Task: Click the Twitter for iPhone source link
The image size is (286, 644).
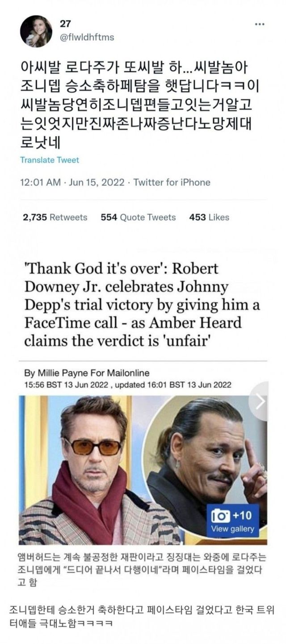Action: 172,182
